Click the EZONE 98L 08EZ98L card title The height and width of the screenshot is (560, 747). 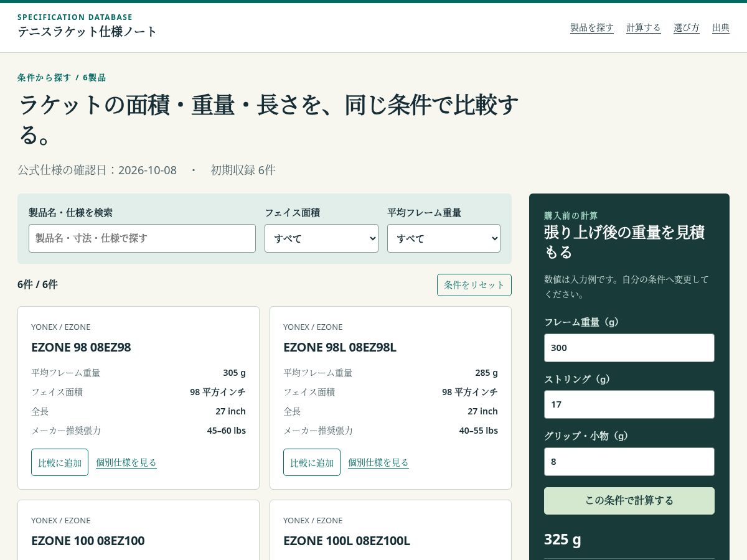pyautogui.click(x=340, y=347)
